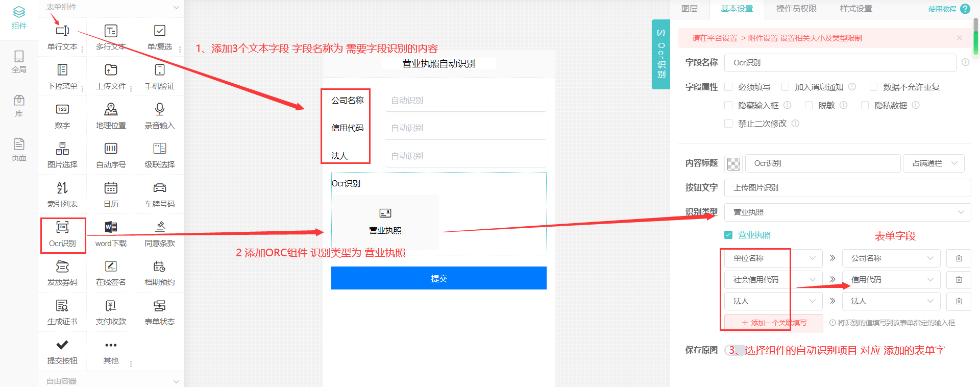Check the 禁止二次修改 option

728,124
